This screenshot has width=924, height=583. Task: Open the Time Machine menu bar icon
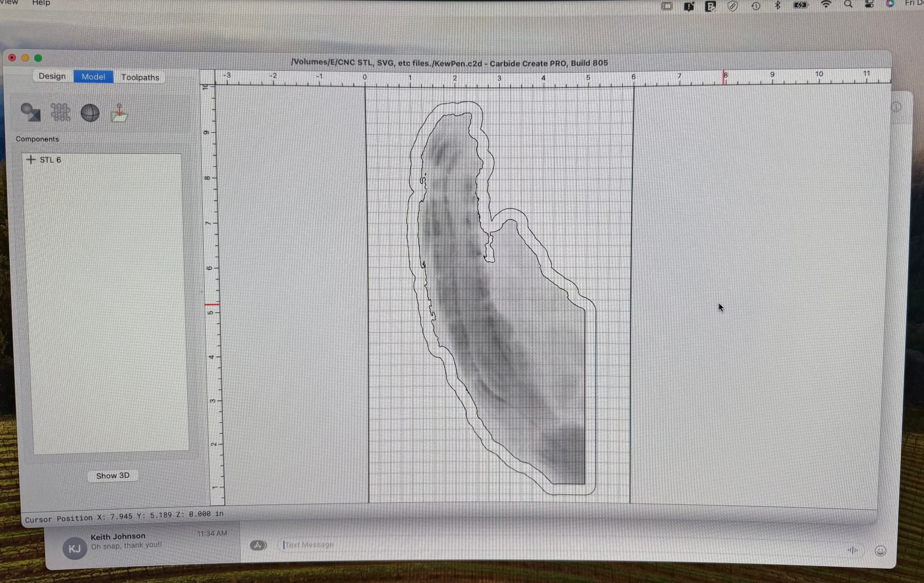pyautogui.click(x=756, y=6)
